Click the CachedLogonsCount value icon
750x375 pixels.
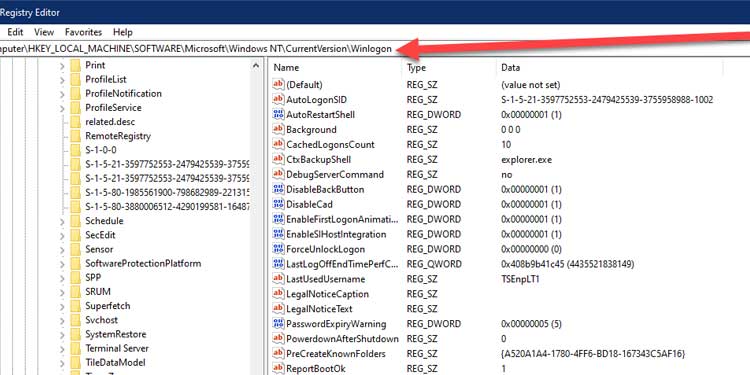point(278,144)
